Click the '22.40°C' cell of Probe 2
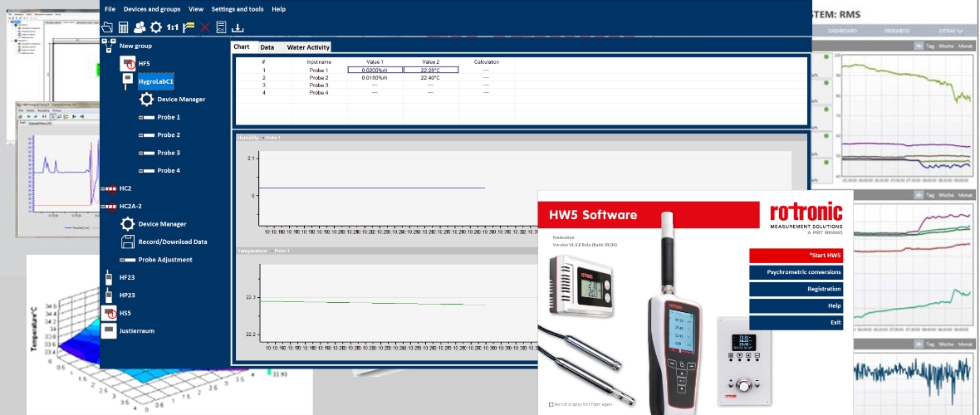Screen dimensions: 980x415 click(431, 77)
